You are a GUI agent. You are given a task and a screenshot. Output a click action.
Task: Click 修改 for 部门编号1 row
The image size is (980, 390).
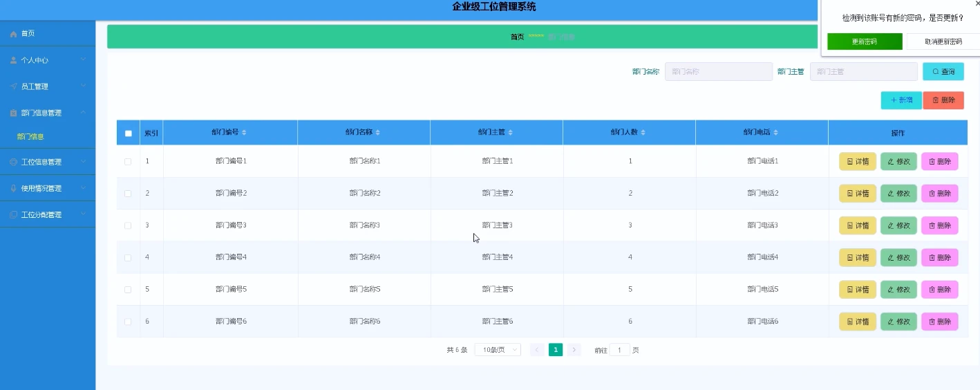pos(898,162)
